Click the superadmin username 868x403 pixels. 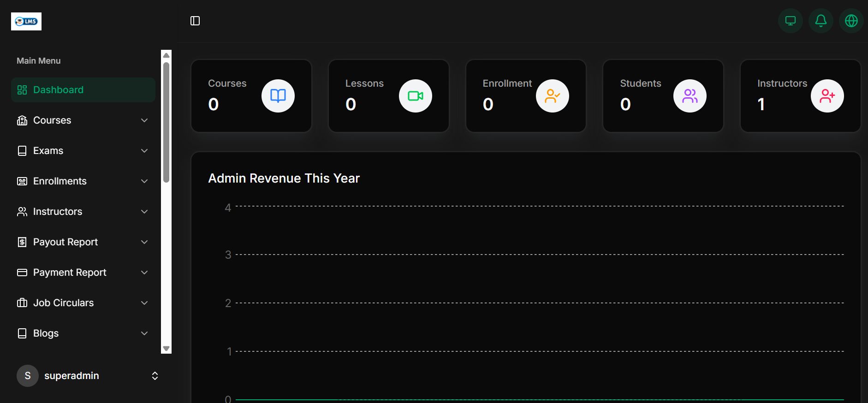point(71,376)
